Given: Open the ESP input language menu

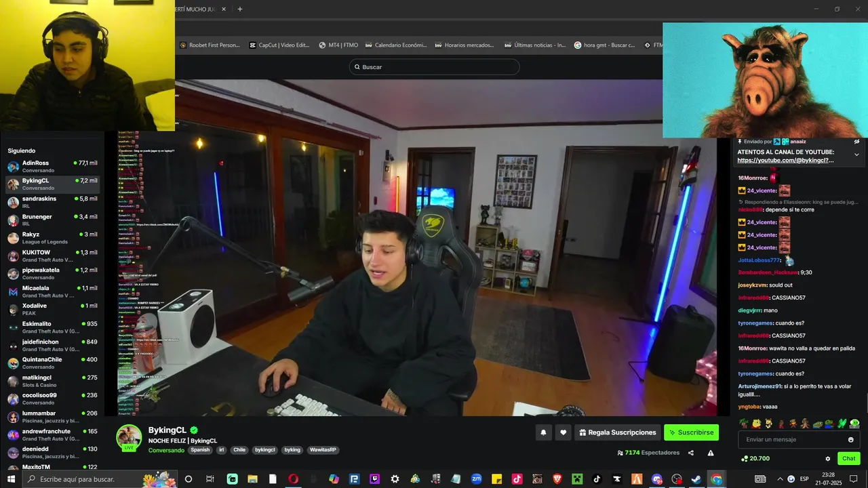Looking at the screenshot, I should pyautogui.click(x=804, y=479).
